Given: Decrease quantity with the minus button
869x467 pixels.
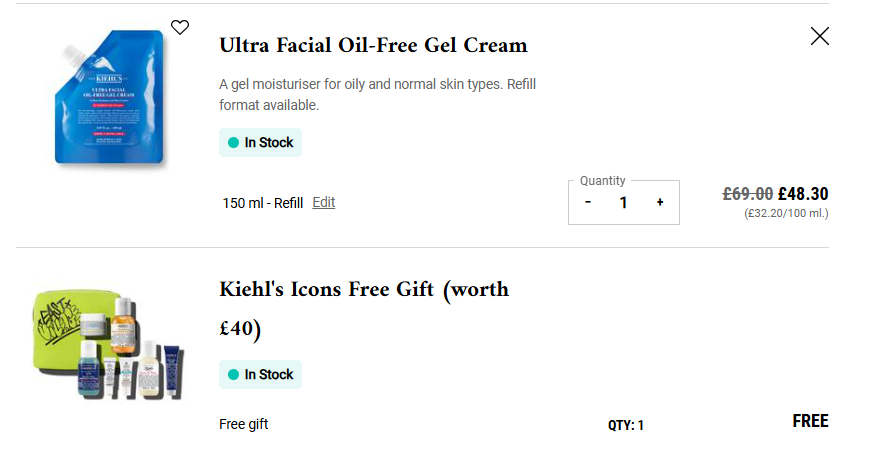Looking at the screenshot, I should tap(588, 203).
